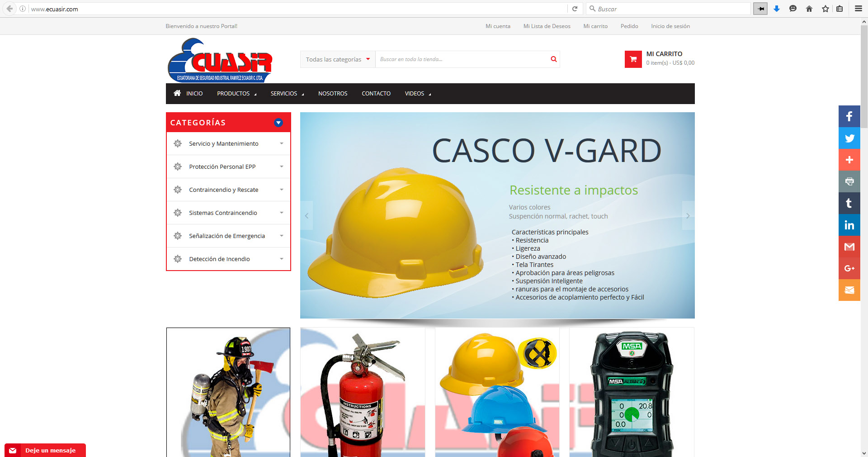Select the Protección Personal EPP category
The height and width of the screenshot is (457, 868).
click(x=222, y=167)
